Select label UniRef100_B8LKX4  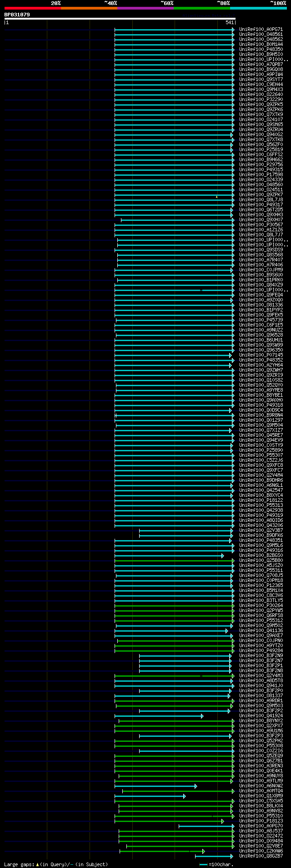point(261,806)
